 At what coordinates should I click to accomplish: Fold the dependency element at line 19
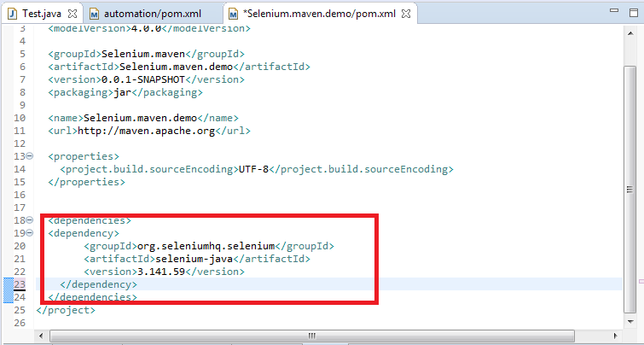tap(30, 233)
